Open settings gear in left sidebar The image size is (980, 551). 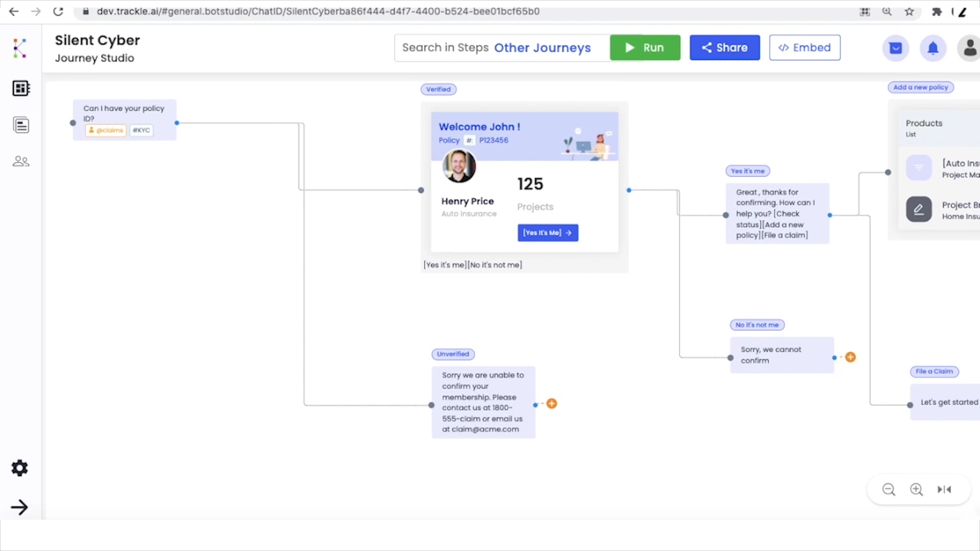point(20,468)
